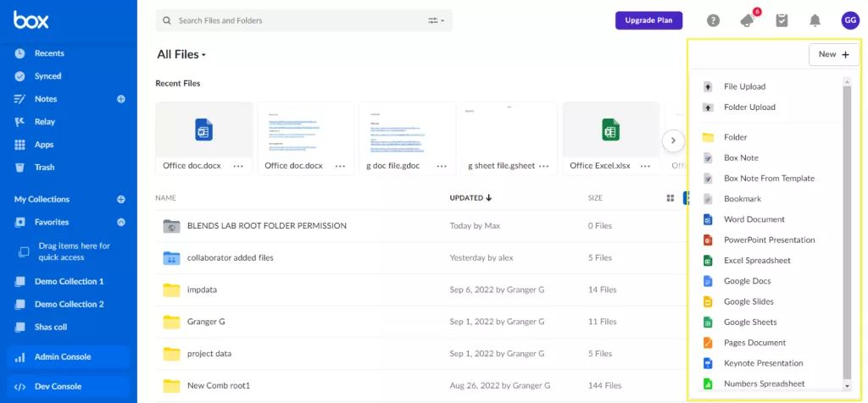
Task: Switch to grid view icon
Action: 670,198
